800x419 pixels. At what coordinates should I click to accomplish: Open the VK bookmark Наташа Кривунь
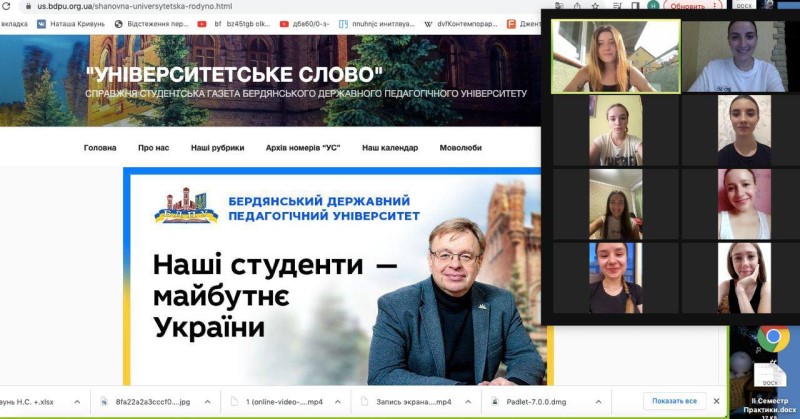point(71,23)
